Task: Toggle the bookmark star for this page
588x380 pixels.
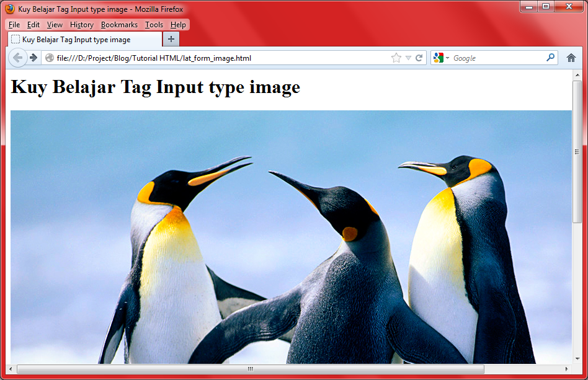Action: (395, 57)
